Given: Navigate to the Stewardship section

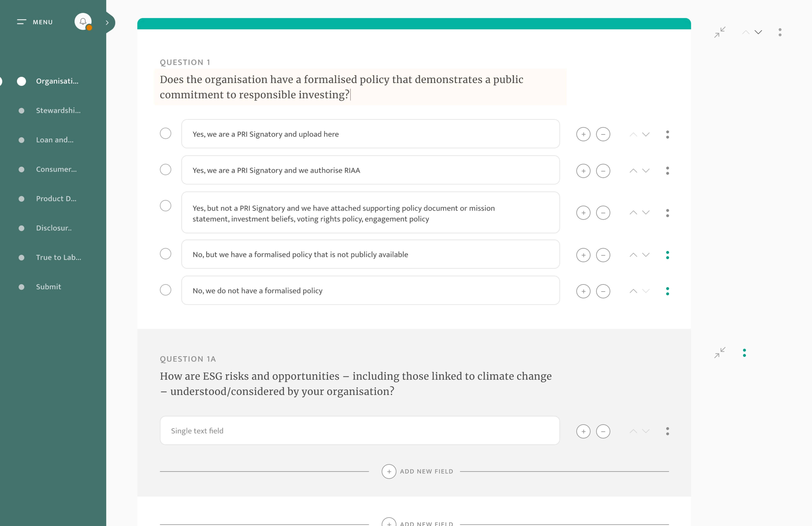Looking at the screenshot, I should pyautogui.click(x=58, y=110).
